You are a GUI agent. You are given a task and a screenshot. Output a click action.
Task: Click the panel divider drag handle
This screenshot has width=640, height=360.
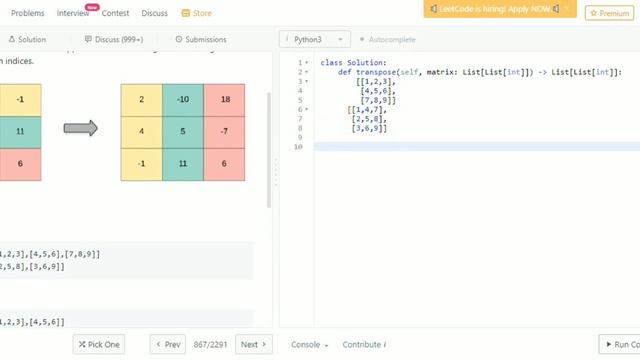[276, 173]
